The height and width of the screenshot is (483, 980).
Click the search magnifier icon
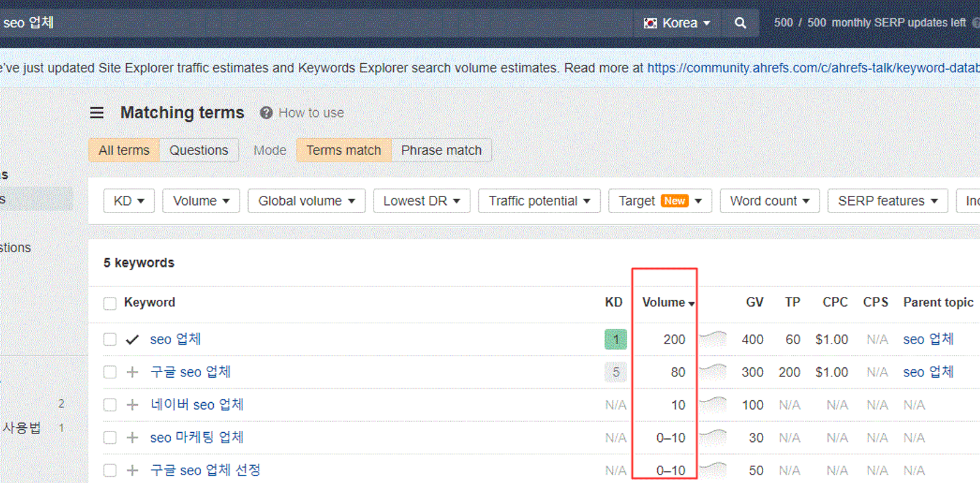(741, 23)
